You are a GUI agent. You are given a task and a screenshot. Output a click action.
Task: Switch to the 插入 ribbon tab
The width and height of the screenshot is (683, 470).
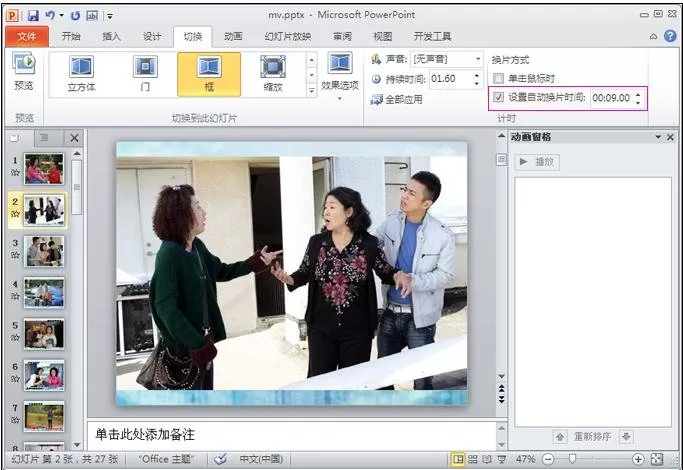(x=112, y=37)
